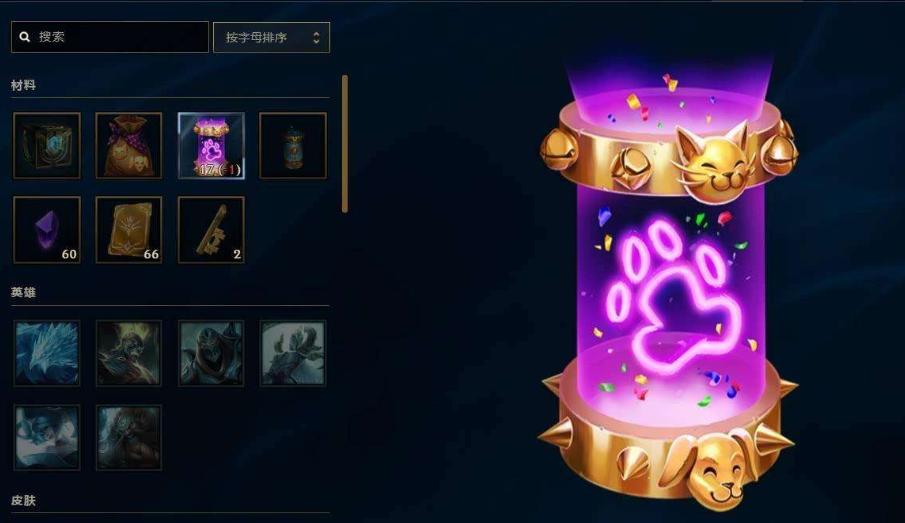Open the brown cat loot bag
Viewport: 905px width, 523px height.
click(x=129, y=145)
